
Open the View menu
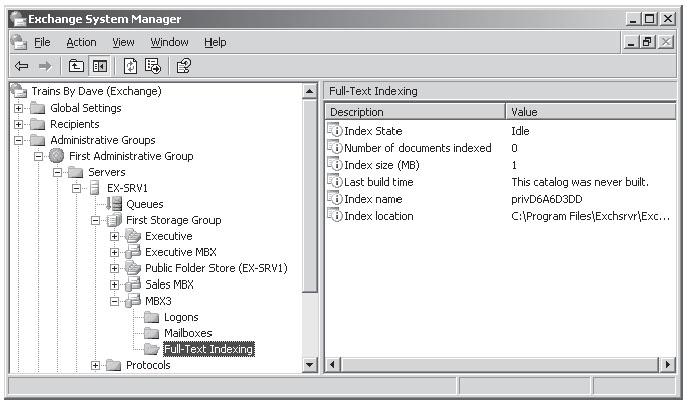coord(123,43)
